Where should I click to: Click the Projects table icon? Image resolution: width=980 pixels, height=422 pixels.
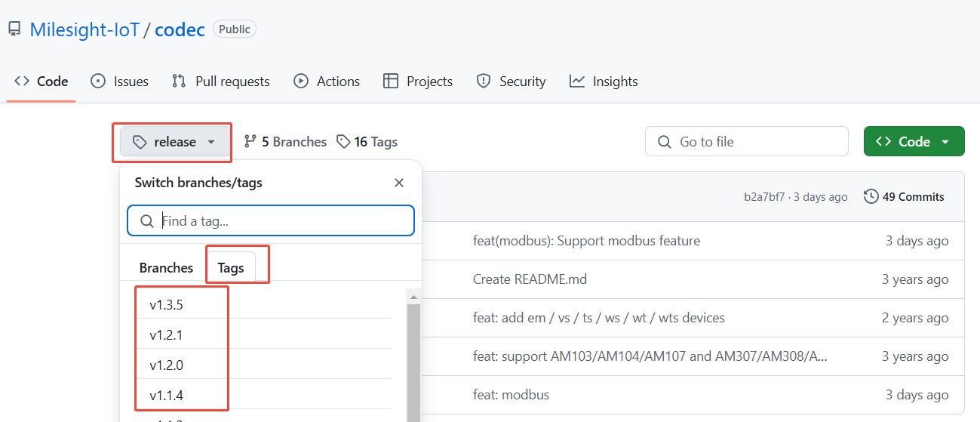point(391,81)
